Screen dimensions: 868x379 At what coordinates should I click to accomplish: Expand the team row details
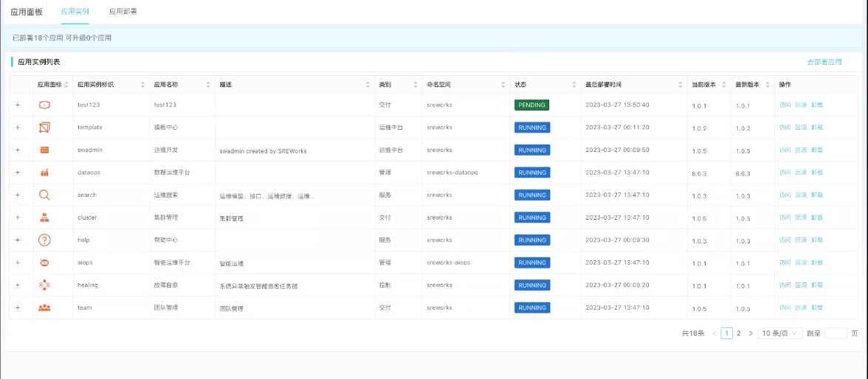pos(18,308)
